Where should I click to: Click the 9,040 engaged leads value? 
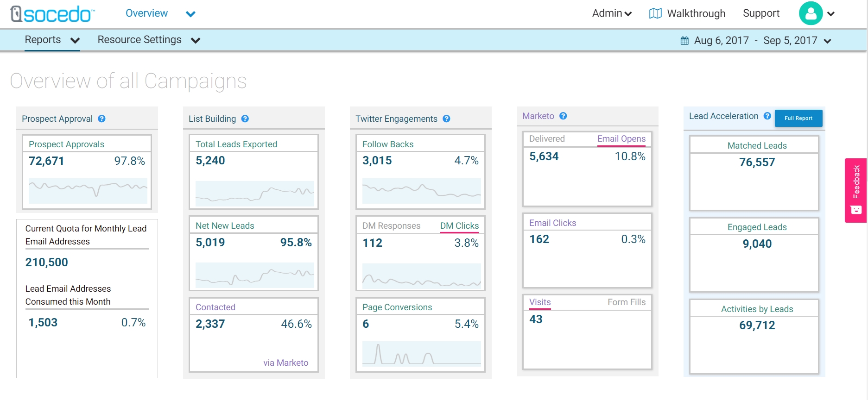[x=757, y=244]
